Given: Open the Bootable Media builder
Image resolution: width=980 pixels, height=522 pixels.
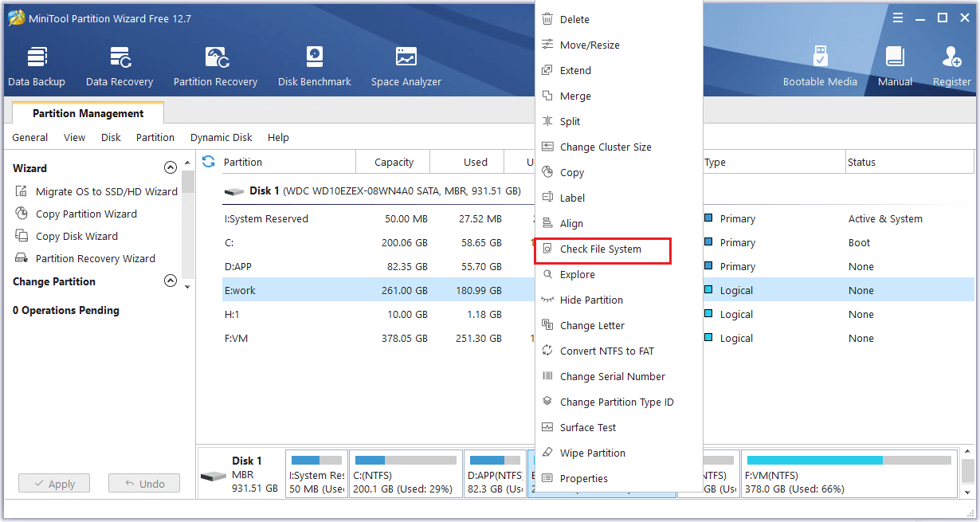Looking at the screenshot, I should click(x=820, y=66).
